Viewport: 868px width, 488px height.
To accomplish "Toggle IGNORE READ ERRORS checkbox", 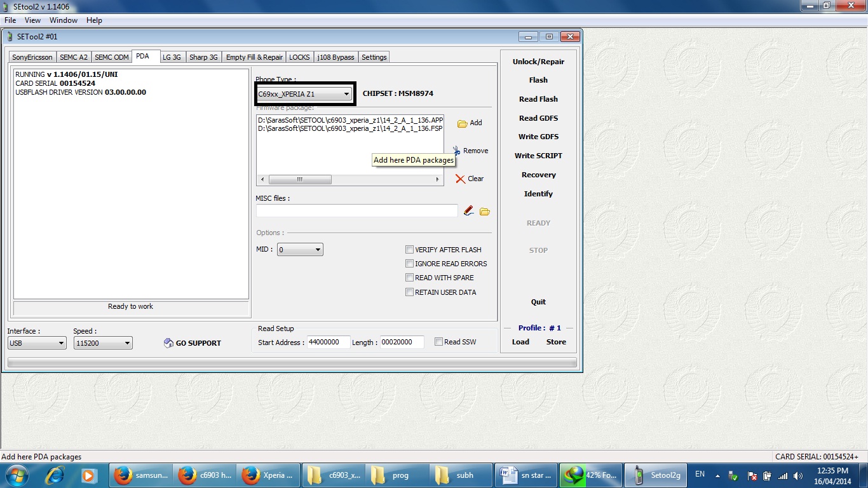I will click(x=410, y=264).
